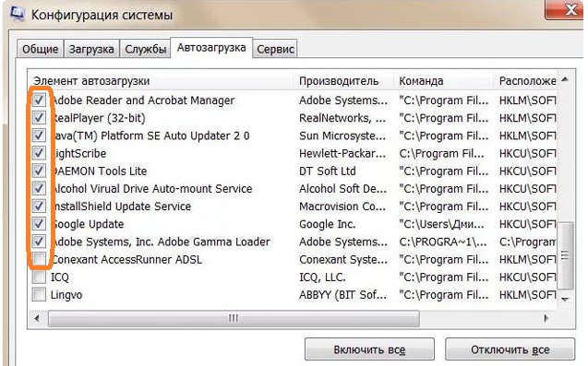
Task: Enable Conexant AccessRunner ADSL checkbox
Action: 39,259
